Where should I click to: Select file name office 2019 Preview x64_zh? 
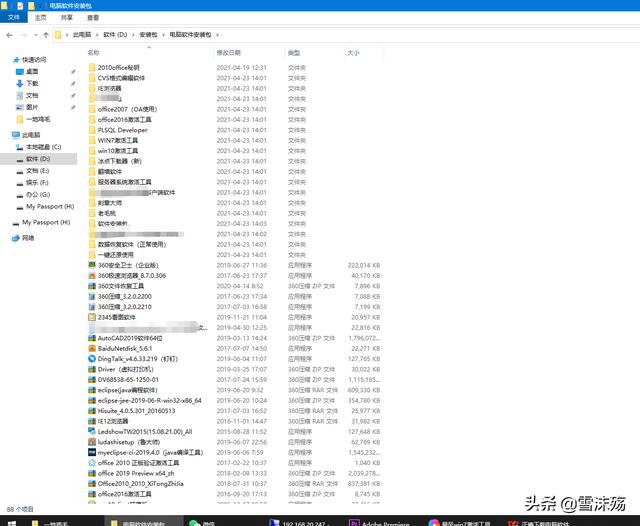[x=136, y=473]
